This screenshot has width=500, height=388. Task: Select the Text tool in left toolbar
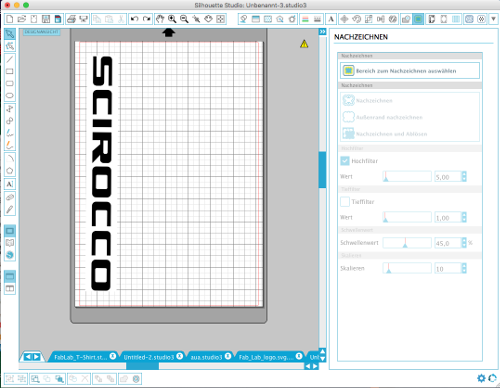(10, 184)
